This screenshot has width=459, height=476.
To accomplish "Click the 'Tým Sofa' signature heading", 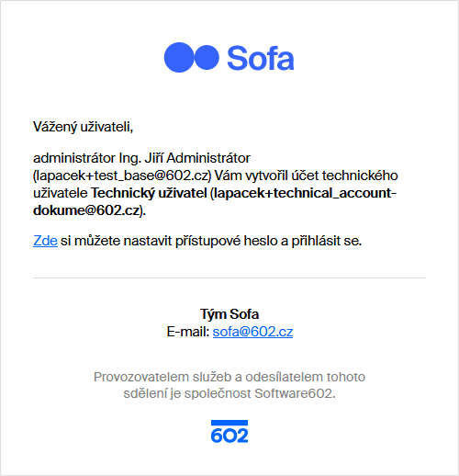I will tap(229, 314).
